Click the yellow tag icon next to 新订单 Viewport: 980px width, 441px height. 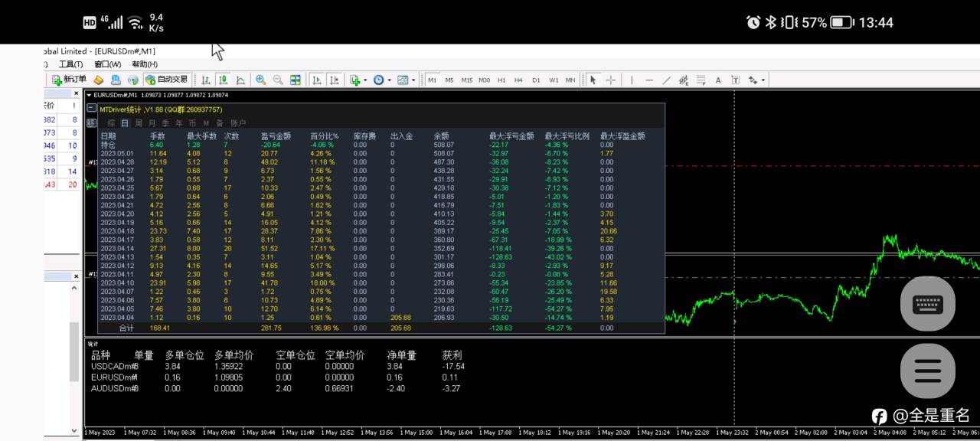click(98, 80)
